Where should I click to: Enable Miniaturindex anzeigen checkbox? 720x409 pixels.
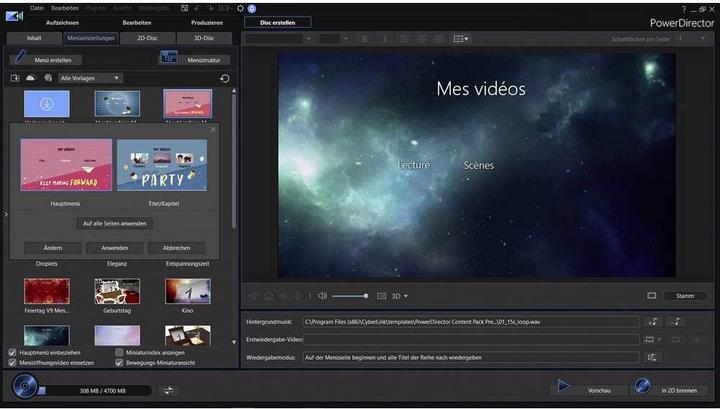[x=119, y=353]
